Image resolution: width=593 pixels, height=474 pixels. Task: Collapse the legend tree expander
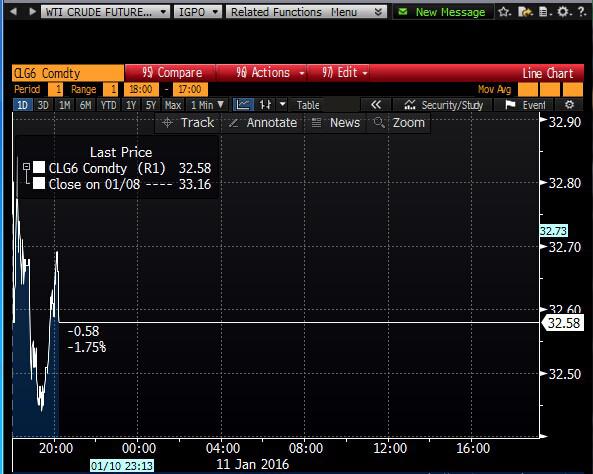pyautogui.click(x=26, y=167)
